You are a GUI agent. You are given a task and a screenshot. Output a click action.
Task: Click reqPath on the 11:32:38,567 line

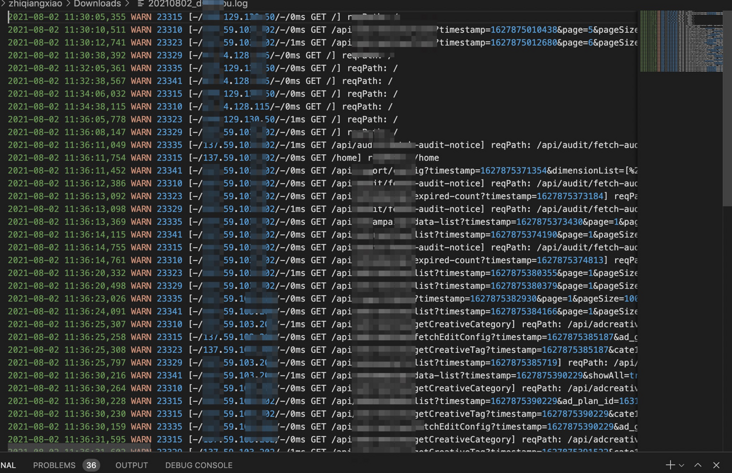[361, 81]
